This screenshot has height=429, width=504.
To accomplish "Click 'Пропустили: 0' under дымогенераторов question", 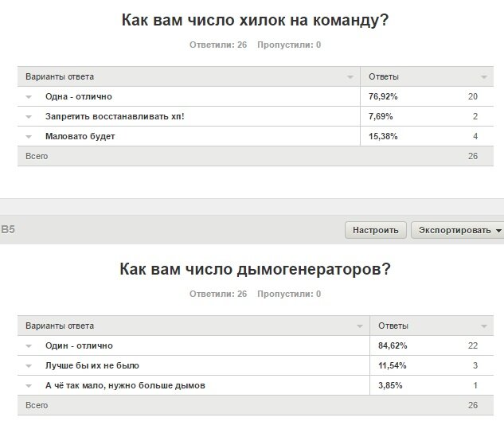I will point(289,294).
